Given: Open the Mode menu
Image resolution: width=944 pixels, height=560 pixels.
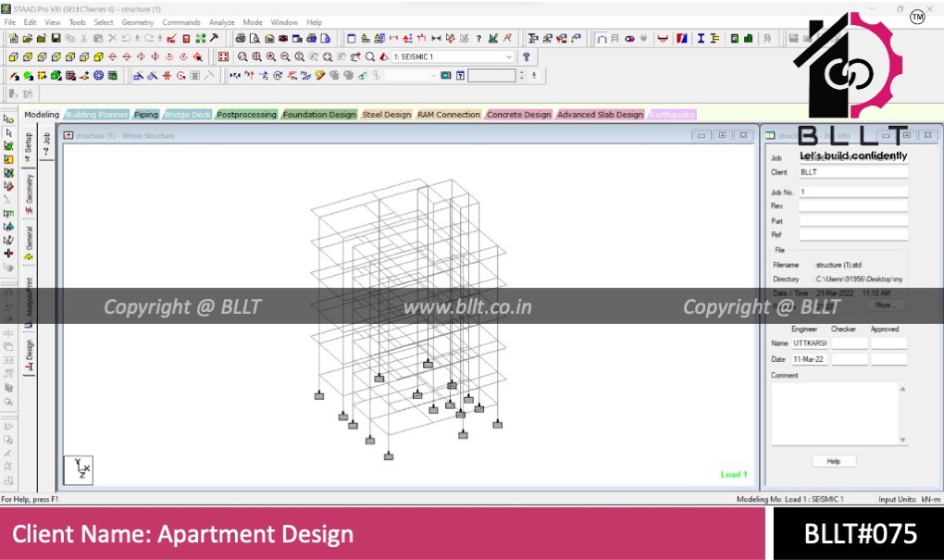Looking at the screenshot, I should pyautogui.click(x=253, y=22).
